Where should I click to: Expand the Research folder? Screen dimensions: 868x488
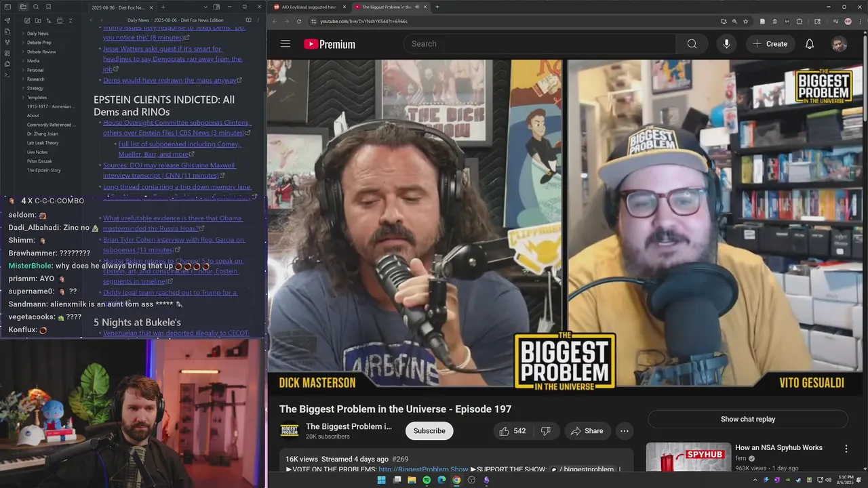23,79
